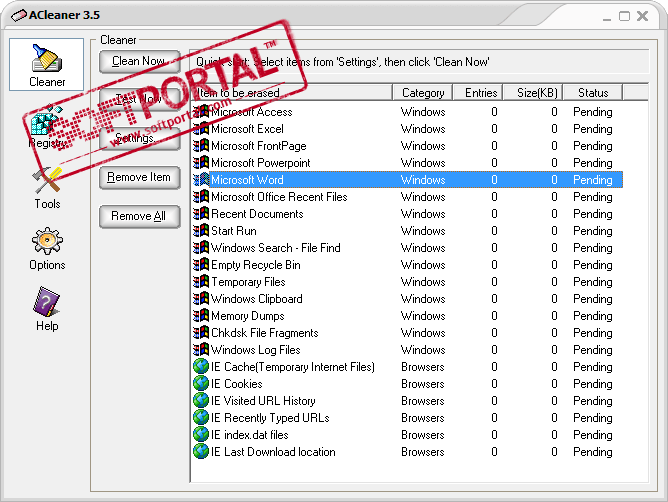Screen dimensions: 668x502
Task: Select the Microsoft Excel text label
Action: pyautogui.click(x=247, y=129)
